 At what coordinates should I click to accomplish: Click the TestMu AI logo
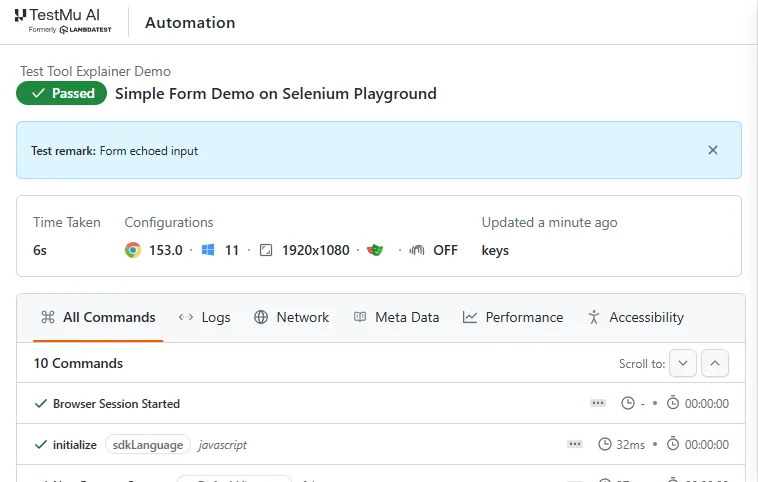(63, 22)
